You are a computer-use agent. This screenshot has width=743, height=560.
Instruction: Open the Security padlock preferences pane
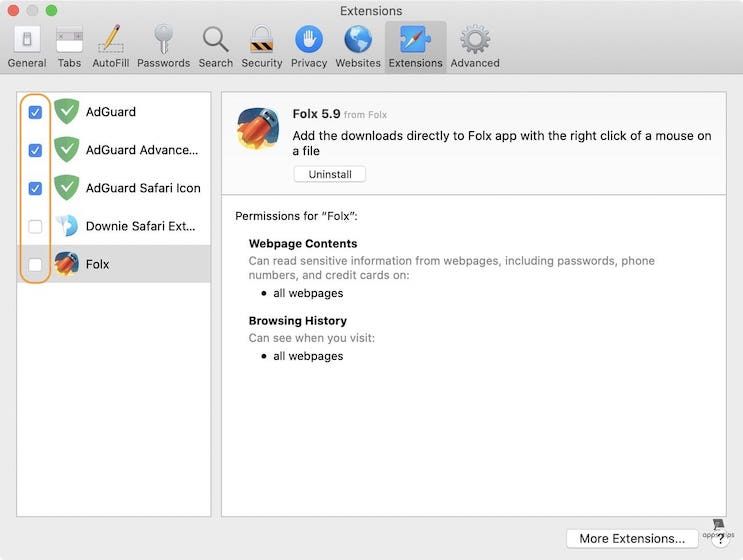click(262, 46)
